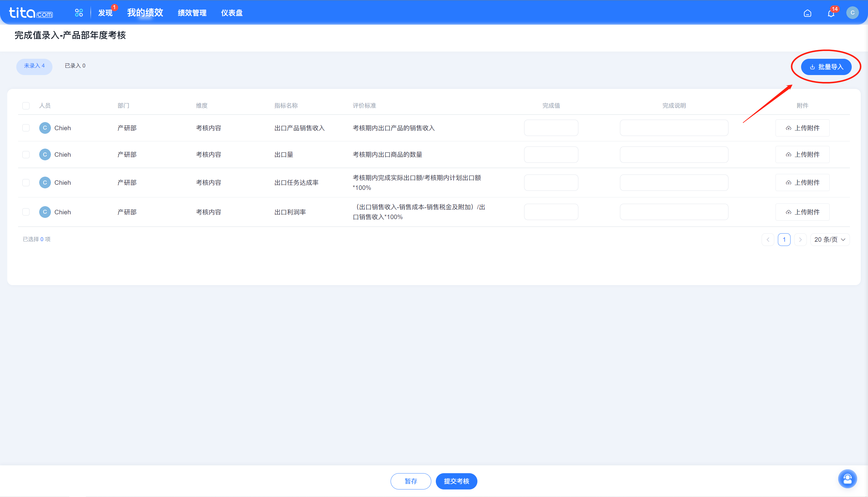Focus 完成值 field for 出口产品销售收入
Image resolution: width=868 pixels, height=497 pixels.
coord(551,128)
